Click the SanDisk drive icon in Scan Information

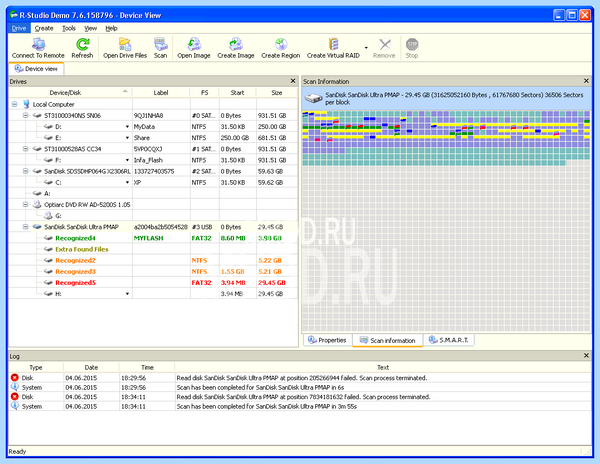point(313,98)
